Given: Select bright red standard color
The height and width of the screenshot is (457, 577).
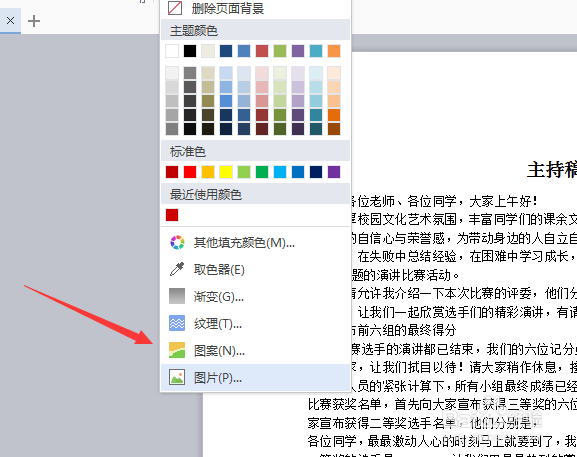Looking at the screenshot, I should (190, 172).
